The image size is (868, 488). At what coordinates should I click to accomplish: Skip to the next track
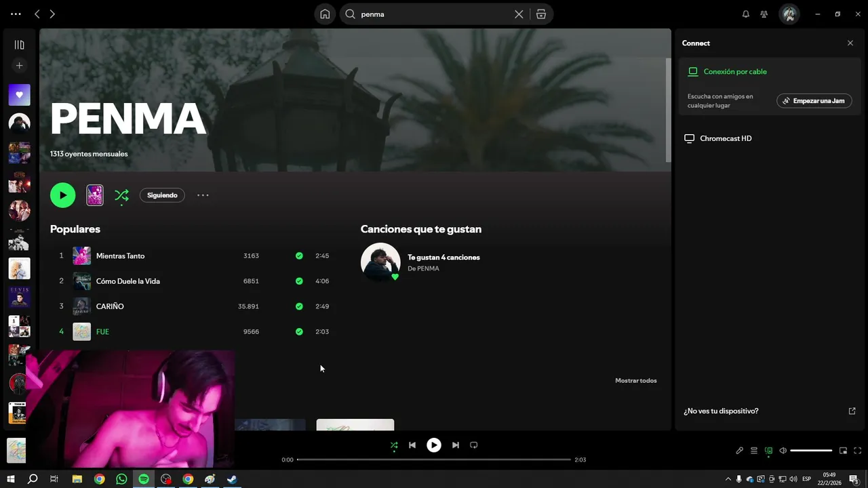point(456,445)
